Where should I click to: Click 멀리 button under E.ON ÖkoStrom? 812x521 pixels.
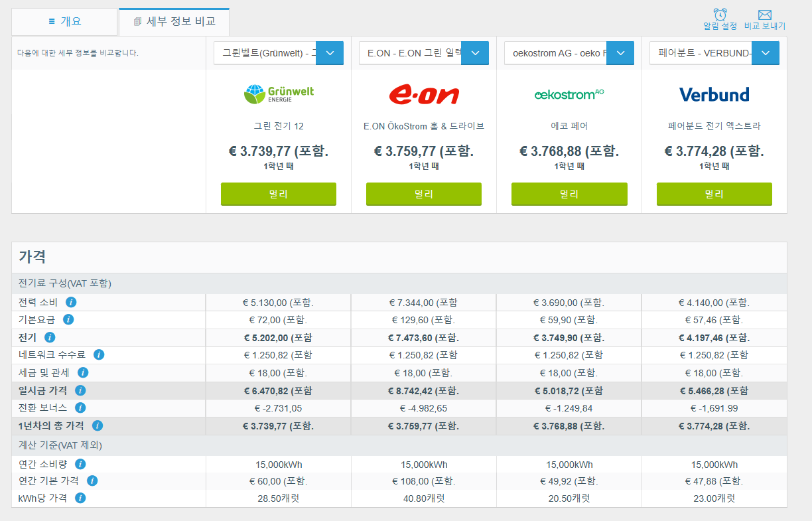[424, 194]
